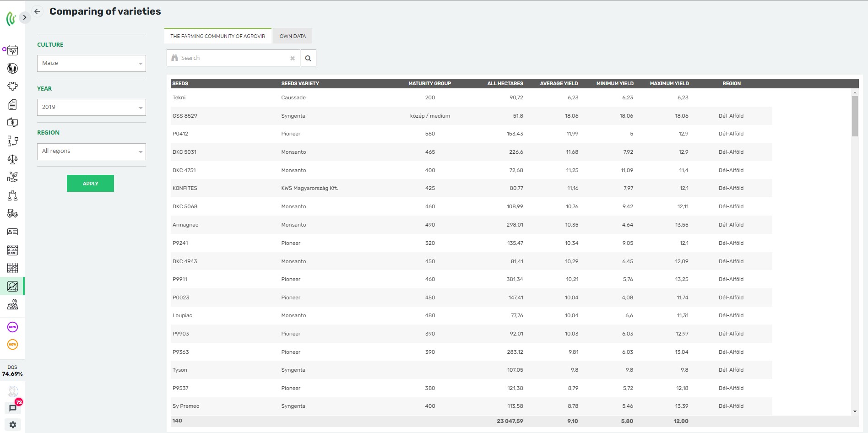
Task: Sort by the Average Yield column header
Action: [559, 83]
